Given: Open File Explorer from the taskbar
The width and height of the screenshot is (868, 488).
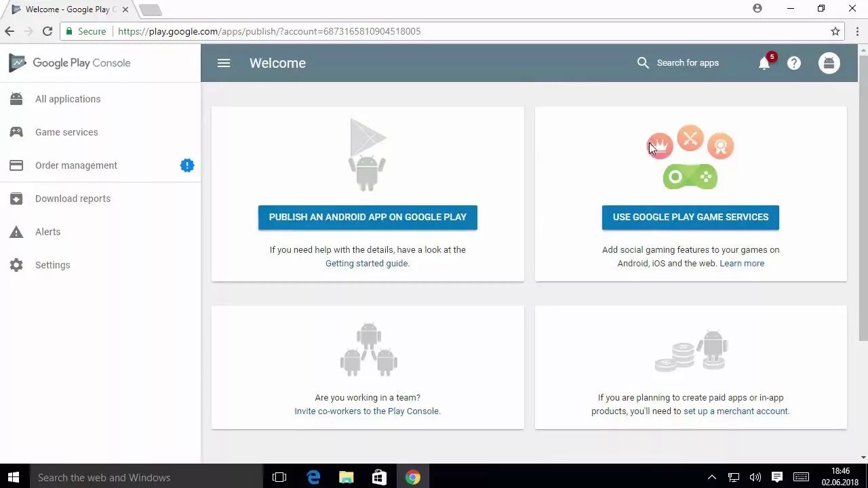Looking at the screenshot, I should pyautogui.click(x=347, y=477).
